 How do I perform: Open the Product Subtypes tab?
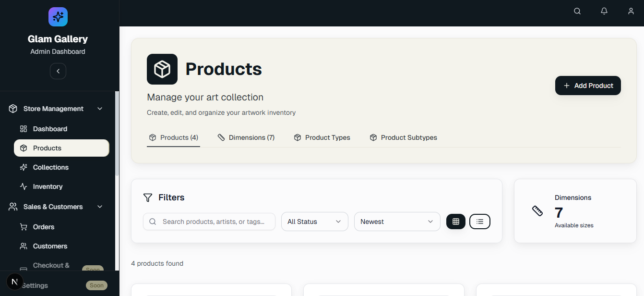coord(404,137)
